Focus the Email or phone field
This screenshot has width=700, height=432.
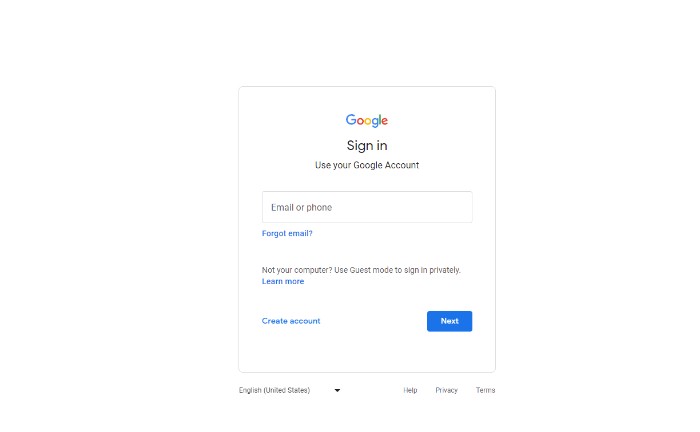[367, 207]
